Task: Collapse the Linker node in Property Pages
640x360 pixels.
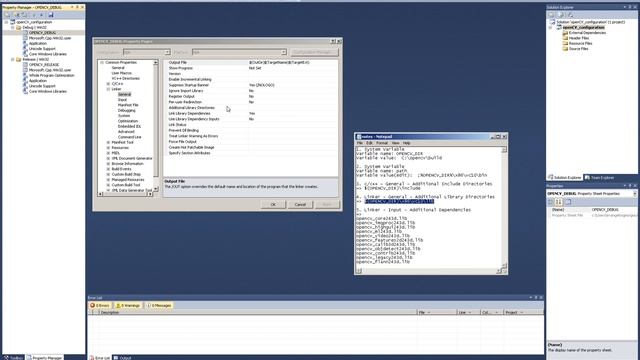Action: (109, 89)
